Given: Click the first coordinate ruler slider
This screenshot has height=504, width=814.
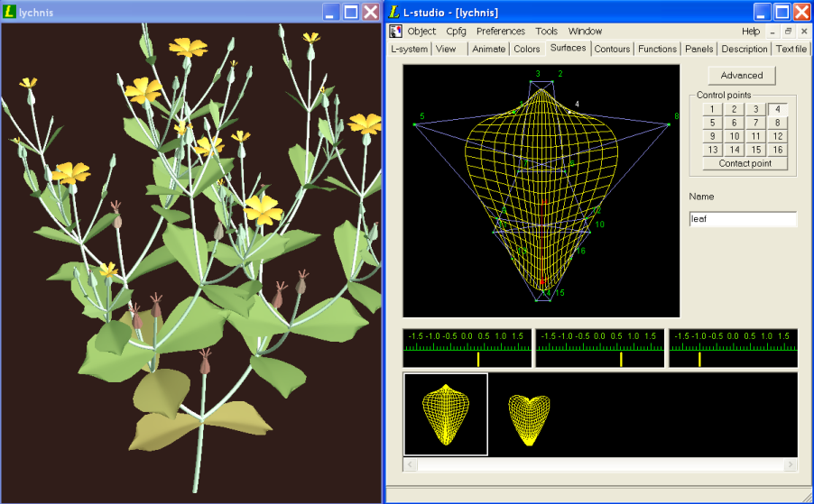Looking at the screenshot, I should click(467, 347).
